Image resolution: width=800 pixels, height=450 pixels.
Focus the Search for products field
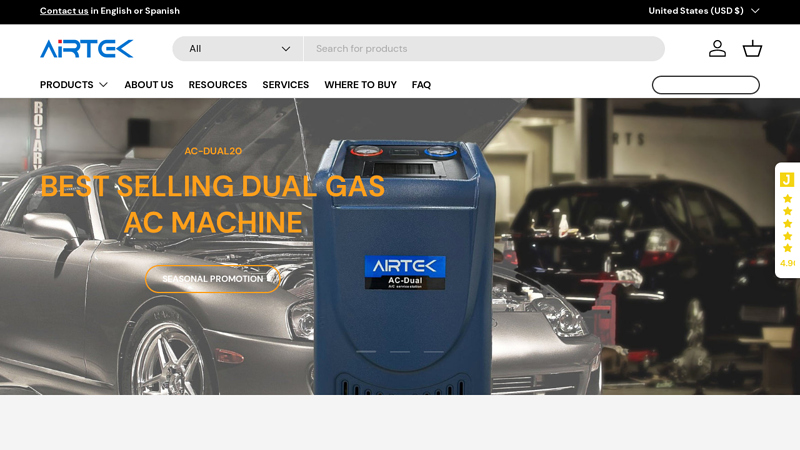(x=484, y=48)
